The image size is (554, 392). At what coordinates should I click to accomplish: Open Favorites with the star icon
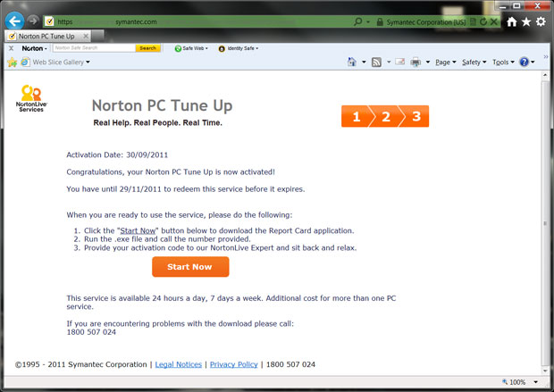[x=526, y=22]
